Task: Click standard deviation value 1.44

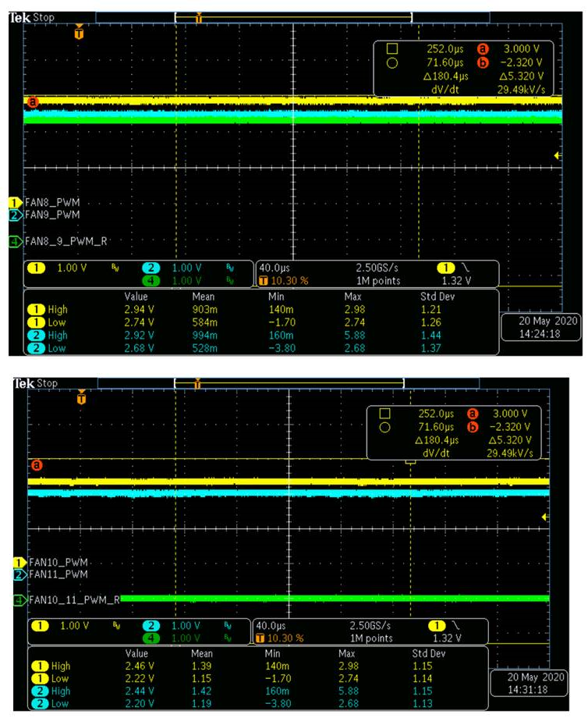Action: pyautogui.click(x=431, y=335)
